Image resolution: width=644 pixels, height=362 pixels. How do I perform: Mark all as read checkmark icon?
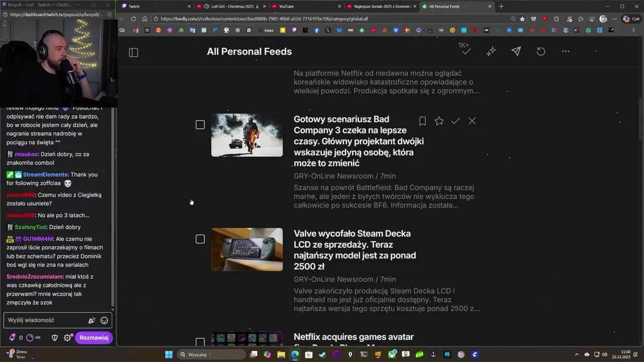466,51
